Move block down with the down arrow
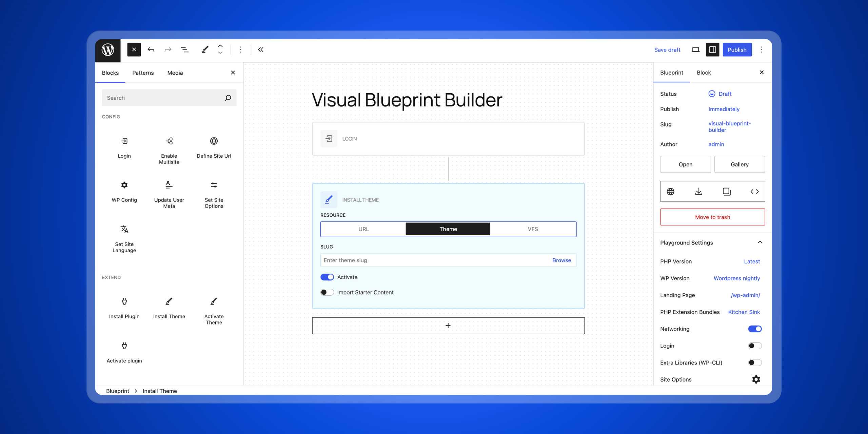868x434 pixels. point(220,53)
